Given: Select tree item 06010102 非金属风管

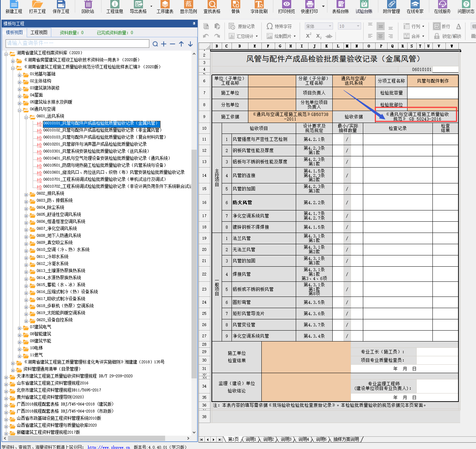Looking at the screenshot, I should pyautogui.click(x=103, y=130).
